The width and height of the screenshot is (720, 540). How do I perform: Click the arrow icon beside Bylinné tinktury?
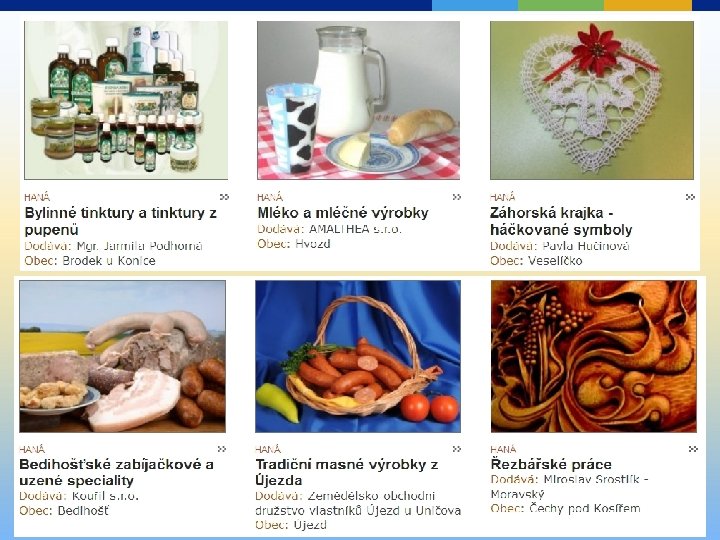click(224, 197)
